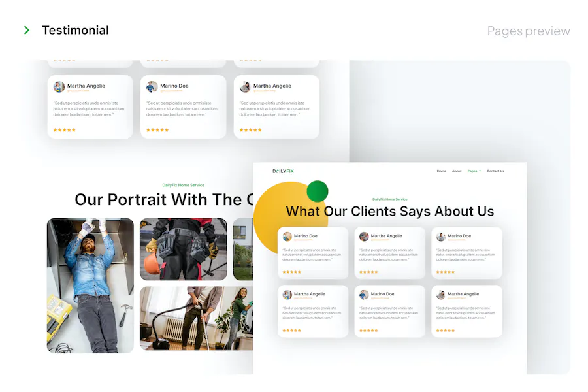Screen dimensions: 588x392
Task: Expand the Pages dropdown menu
Action: pos(474,171)
